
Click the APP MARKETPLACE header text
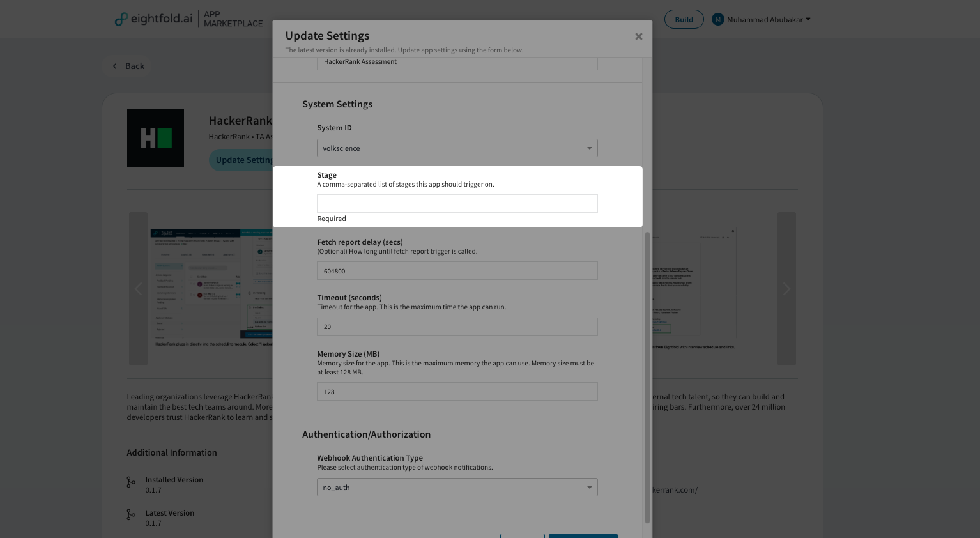pos(233,19)
